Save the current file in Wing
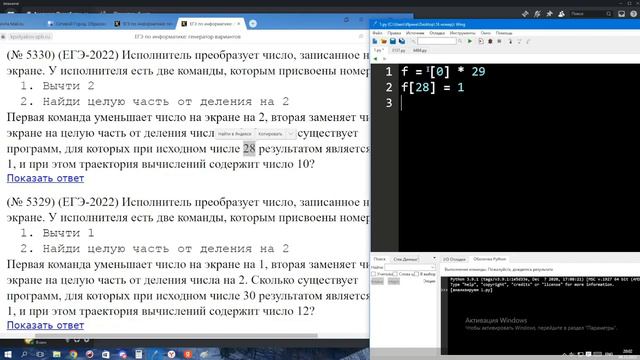Viewport: 640px width, 360px height. 393,41
